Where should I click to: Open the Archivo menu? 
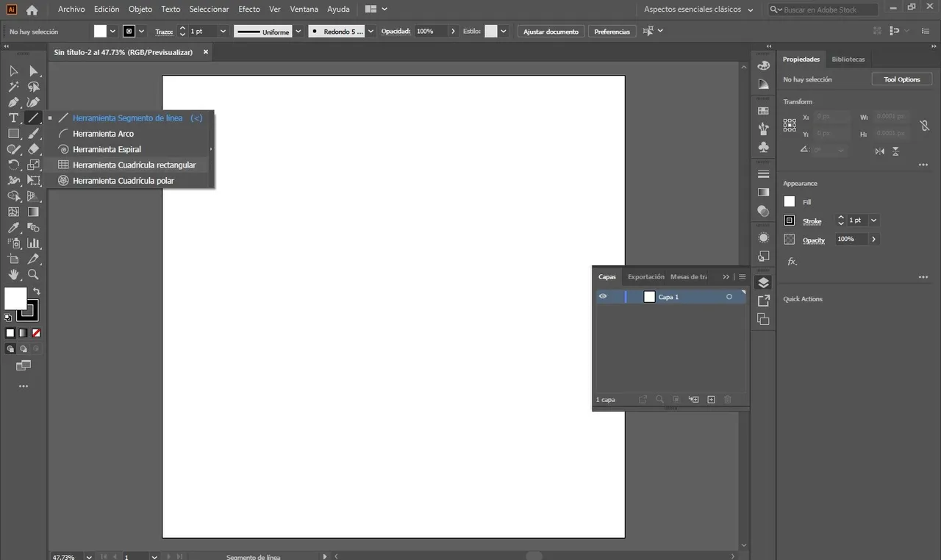[71, 10]
